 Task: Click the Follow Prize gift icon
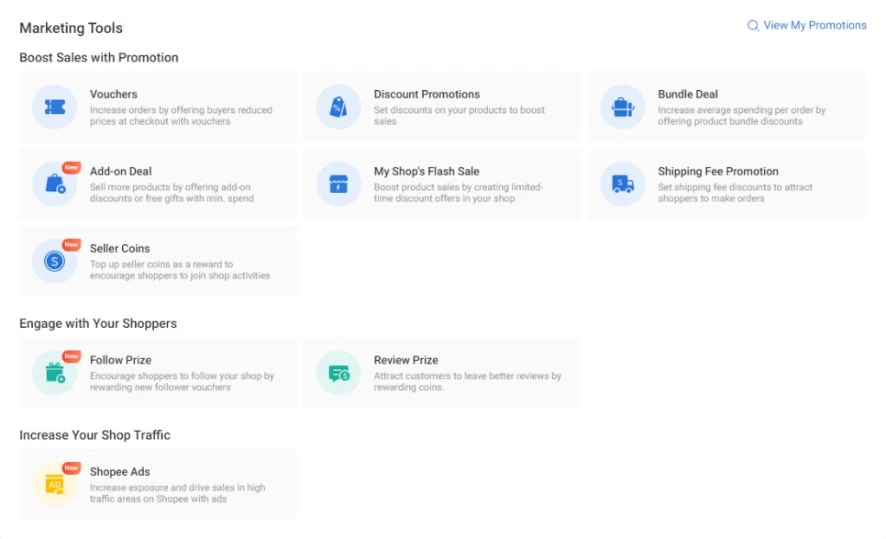coord(55,373)
